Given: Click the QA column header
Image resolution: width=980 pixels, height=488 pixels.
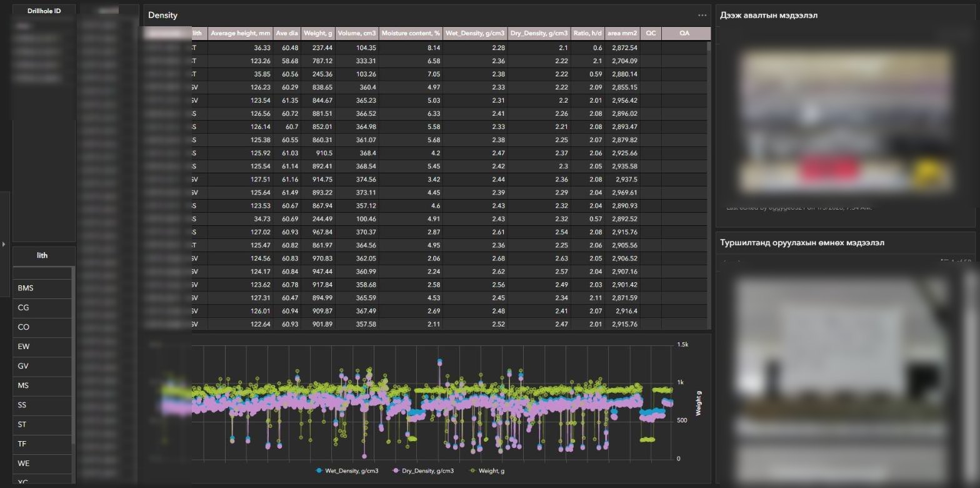Looking at the screenshot, I should (x=684, y=33).
